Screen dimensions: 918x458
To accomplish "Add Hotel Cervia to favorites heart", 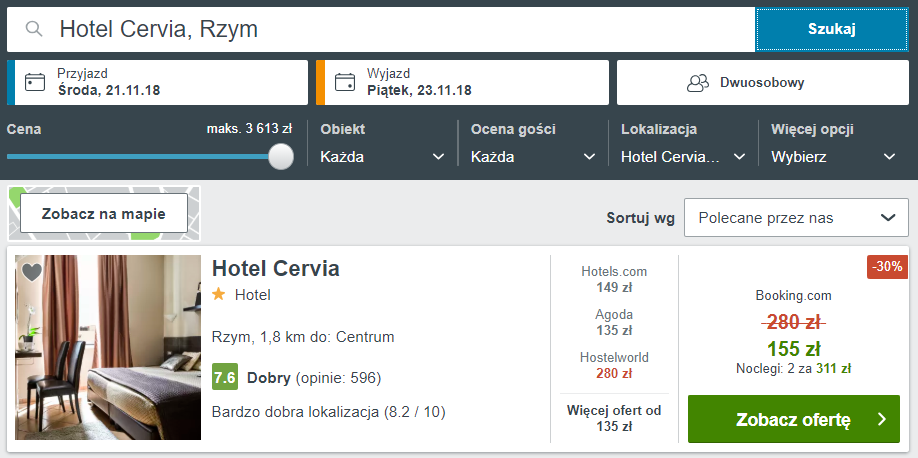I will click(x=32, y=272).
